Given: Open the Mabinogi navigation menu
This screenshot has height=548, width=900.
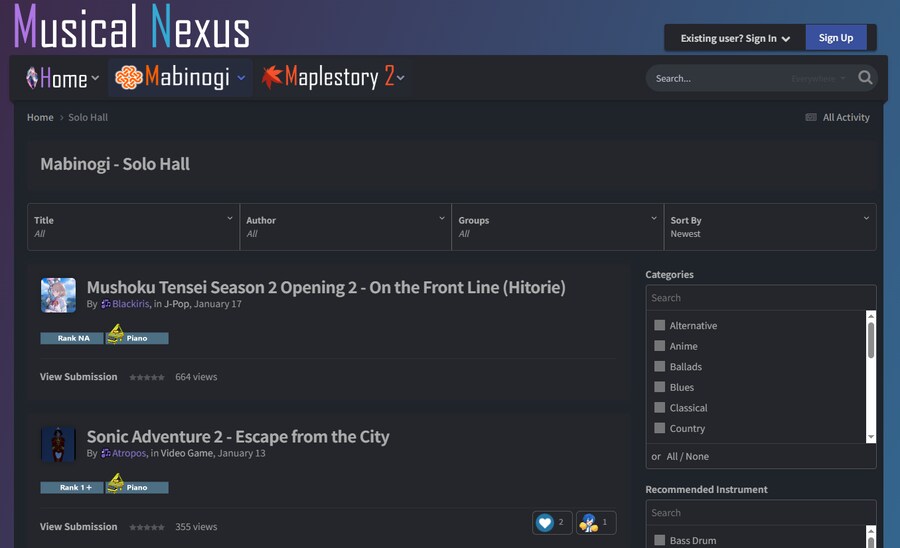Looking at the screenshot, I should point(180,77).
